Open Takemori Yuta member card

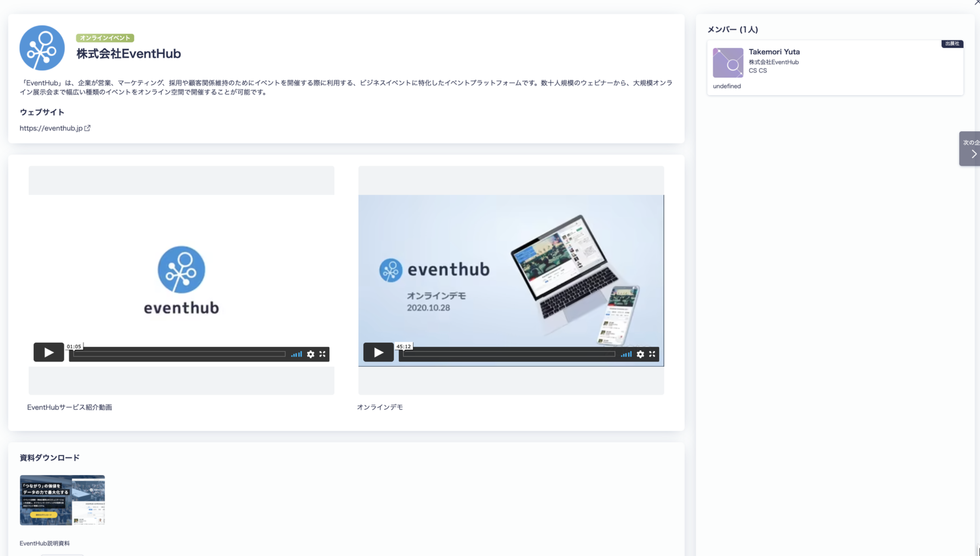(835, 68)
